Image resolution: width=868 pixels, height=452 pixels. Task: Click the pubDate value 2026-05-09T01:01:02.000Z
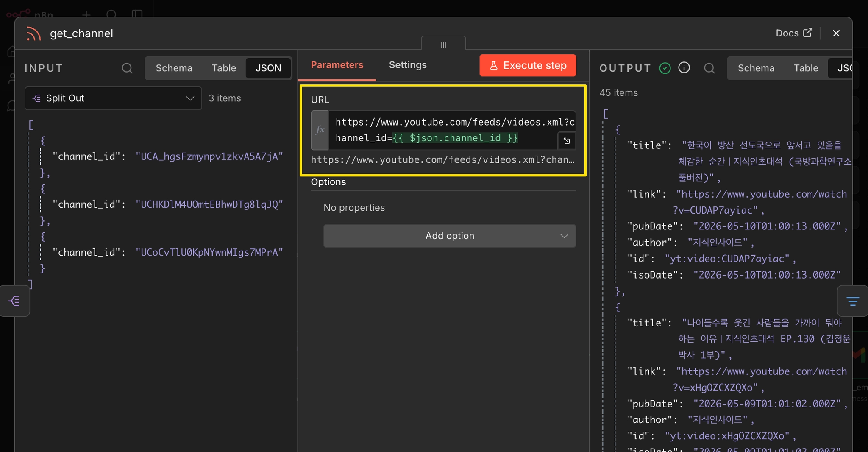767,404
